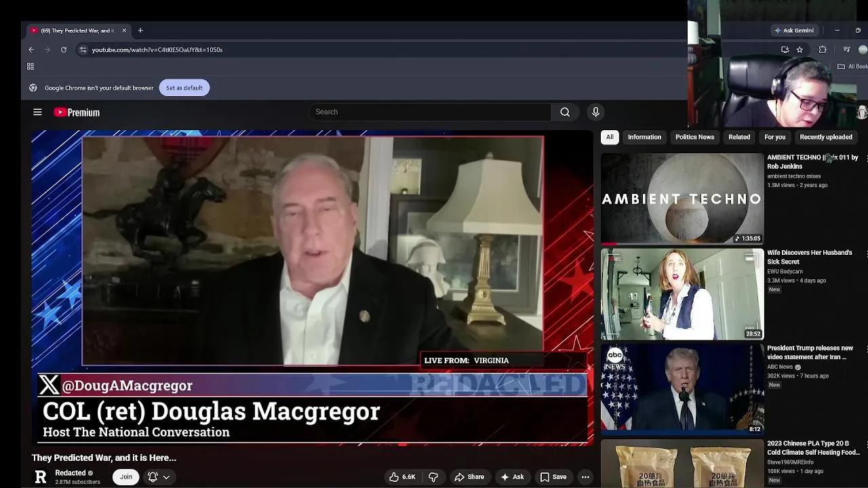The image size is (868, 488).
Task: Open the YouTube hamburger guide menu
Action: click(x=37, y=113)
